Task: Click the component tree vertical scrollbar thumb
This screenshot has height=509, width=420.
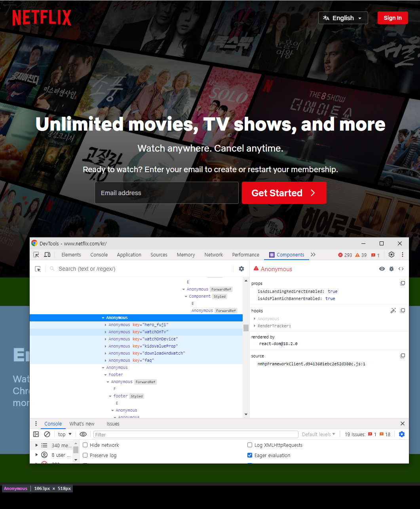Action: point(246,328)
